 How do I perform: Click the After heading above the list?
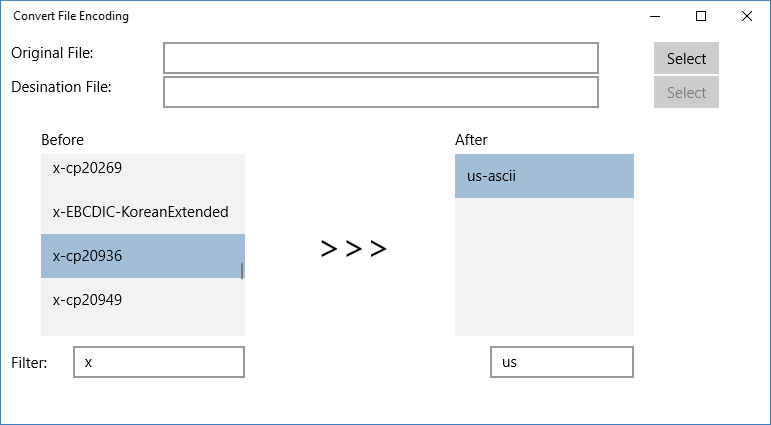click(471, 140)
